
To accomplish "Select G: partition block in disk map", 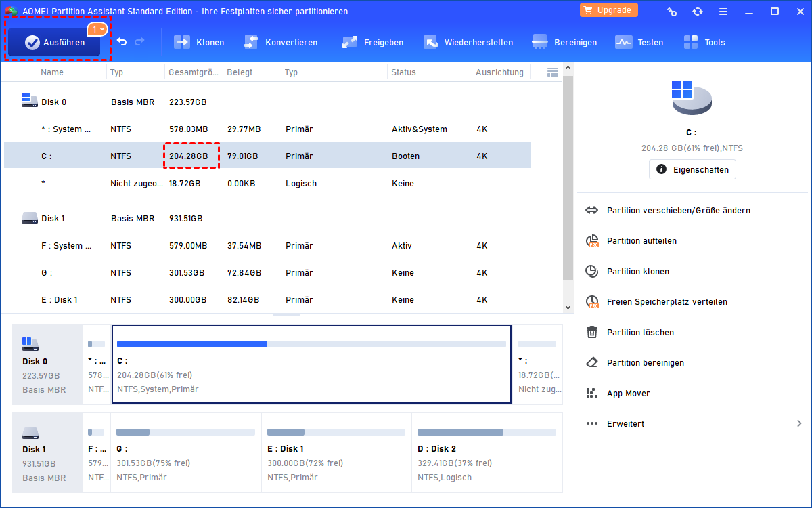I will click(x=186, y=452).
